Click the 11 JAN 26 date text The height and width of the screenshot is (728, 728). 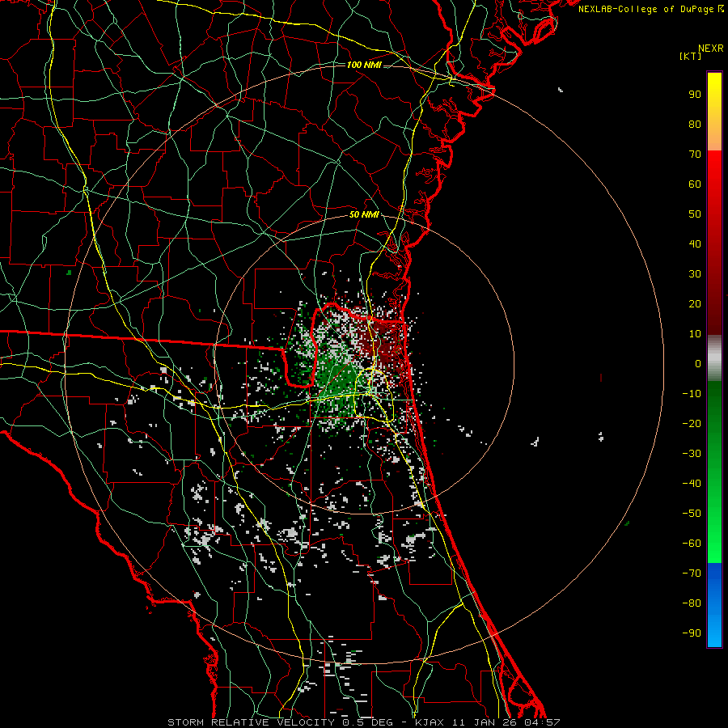click(x=485, y=722)
